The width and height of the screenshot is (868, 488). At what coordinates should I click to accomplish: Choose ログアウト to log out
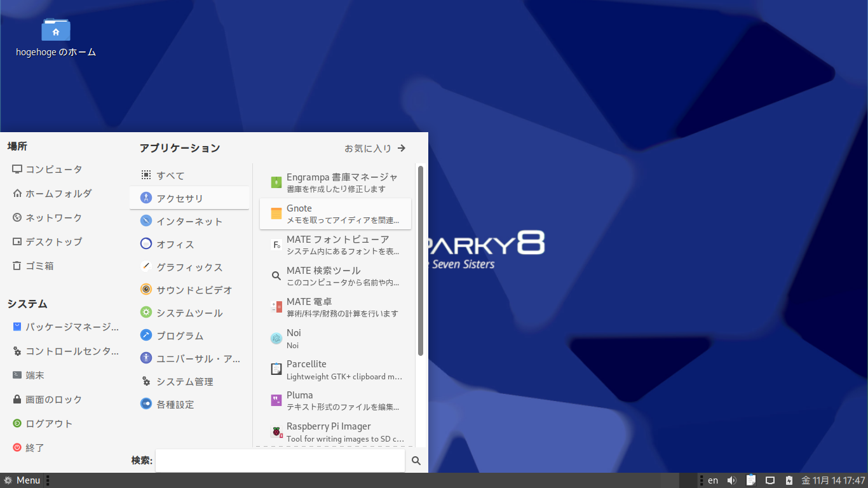pos(64,423)
